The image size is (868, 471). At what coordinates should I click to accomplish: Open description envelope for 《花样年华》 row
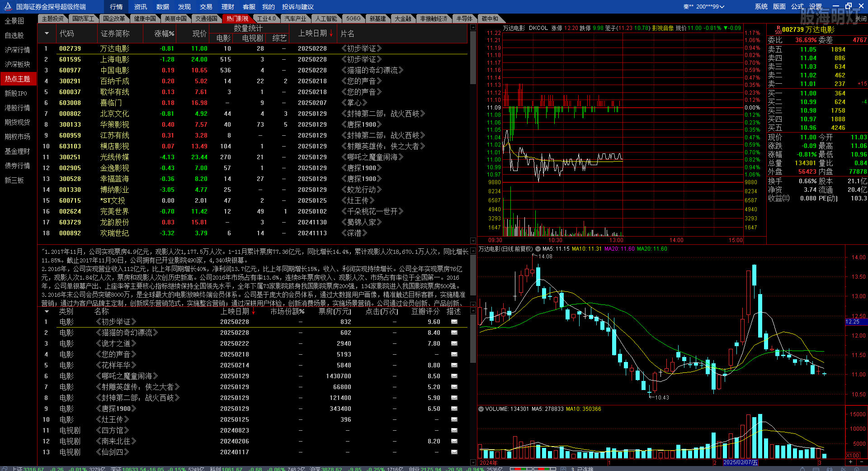(x=454, y=365)
